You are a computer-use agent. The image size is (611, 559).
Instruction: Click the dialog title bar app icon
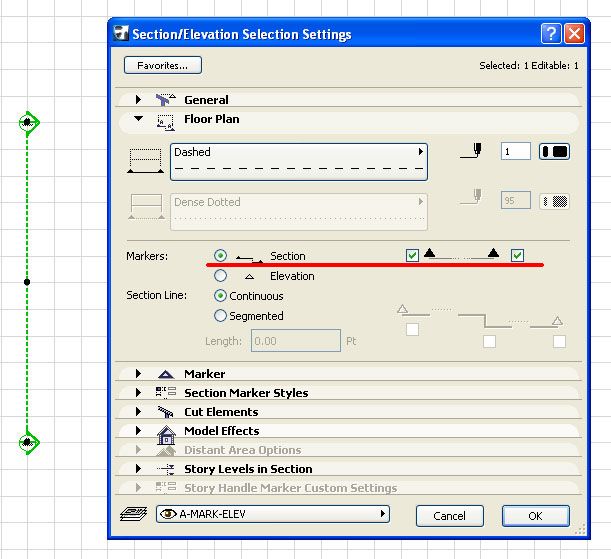point(121,33)
